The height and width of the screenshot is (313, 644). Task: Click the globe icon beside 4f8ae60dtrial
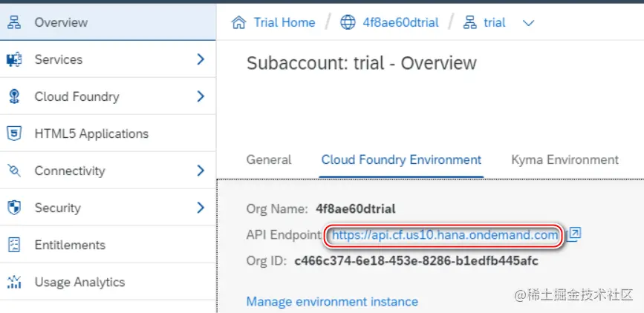(x=348, y=22)
